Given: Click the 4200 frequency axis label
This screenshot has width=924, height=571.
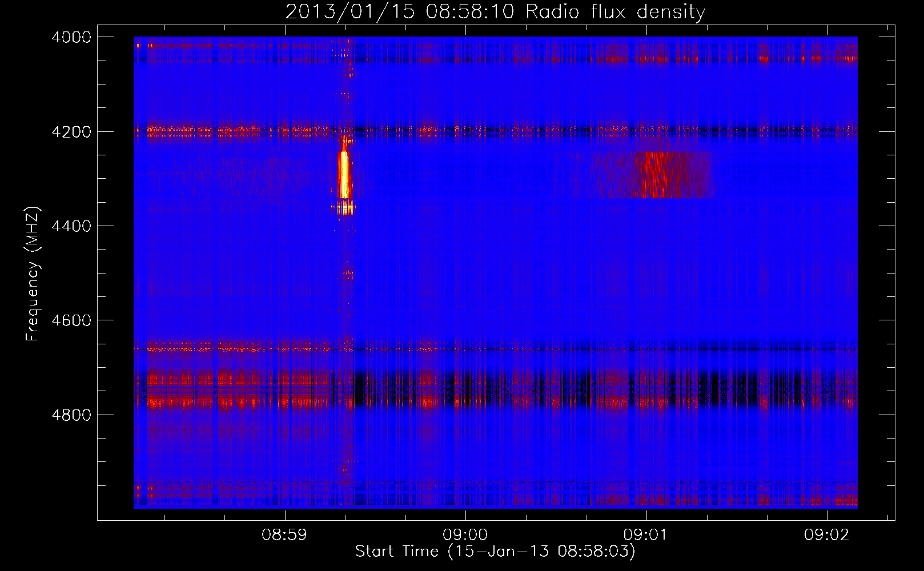Looking at the screenshot, I should [71, 132].
